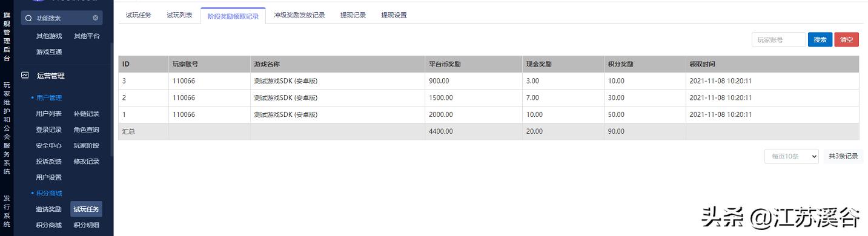The image size is (868, 236).
Task: Click the 游戏名称 column header
Action: click(x=337, y=64)
